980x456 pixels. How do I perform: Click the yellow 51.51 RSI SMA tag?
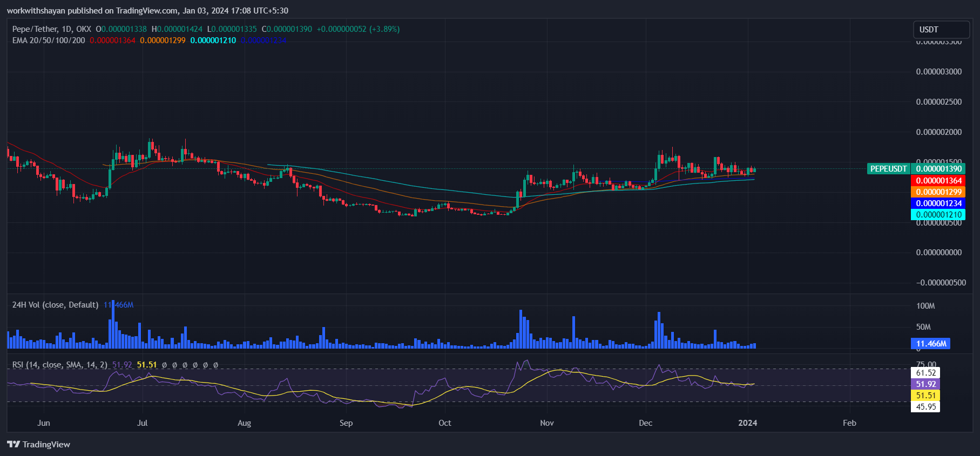(x=925, y=396)
